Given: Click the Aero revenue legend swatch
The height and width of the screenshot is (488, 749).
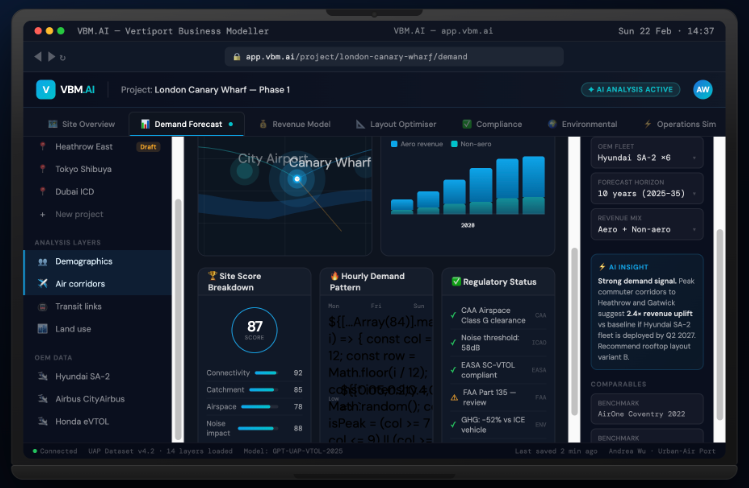Looking at the screenshot, I should tap(394, 145).
